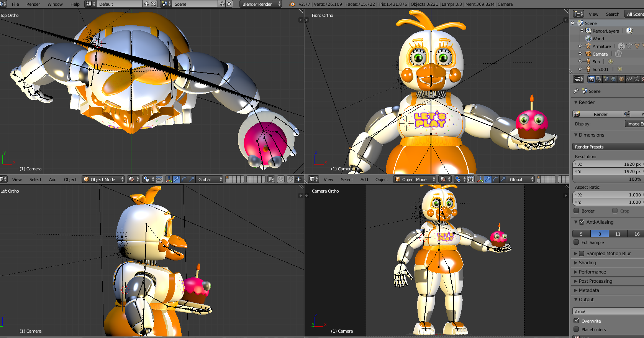
Task: Select rotate manipulator in top-left viewport
Action: tap(184, 179)
